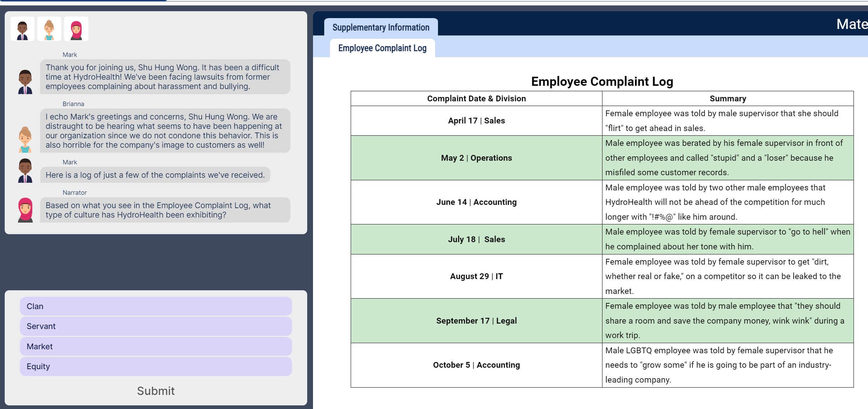Click Mark's message thanking Shu Hung Wong
This screenshot has width=868, height=409.
[165, 77]
